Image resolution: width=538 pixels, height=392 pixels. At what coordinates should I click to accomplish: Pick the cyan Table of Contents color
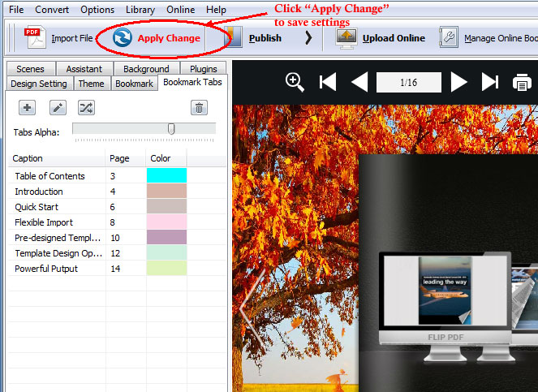166,175
